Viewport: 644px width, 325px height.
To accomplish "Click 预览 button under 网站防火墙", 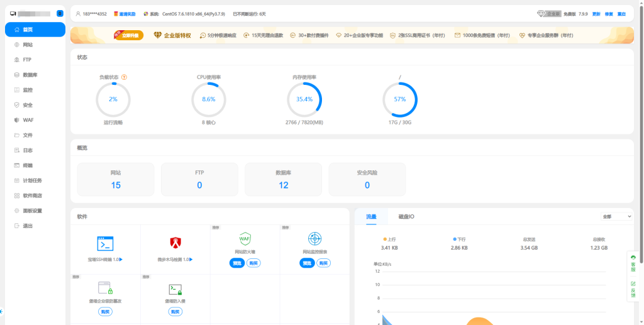I will tap(237, 263).
